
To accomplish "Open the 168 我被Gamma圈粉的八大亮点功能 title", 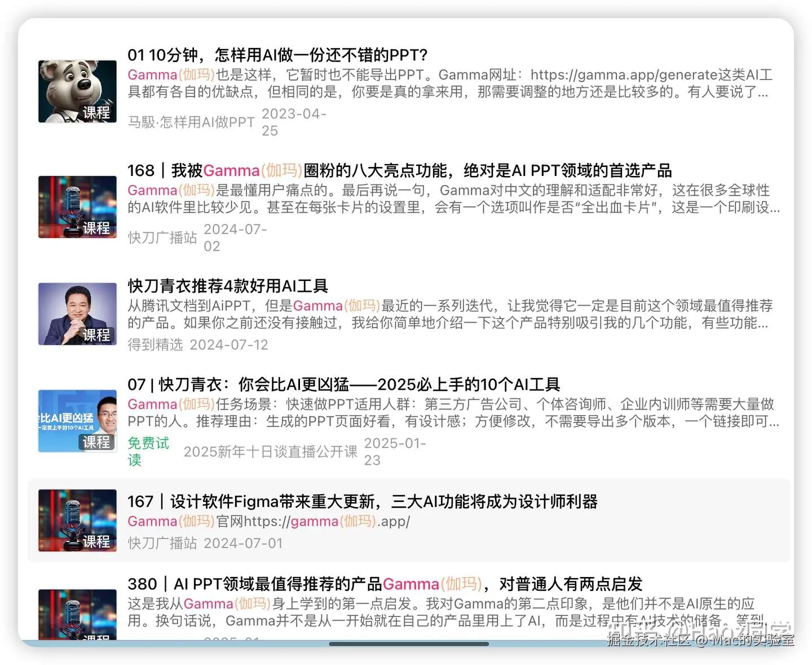I will click(399, 170).
